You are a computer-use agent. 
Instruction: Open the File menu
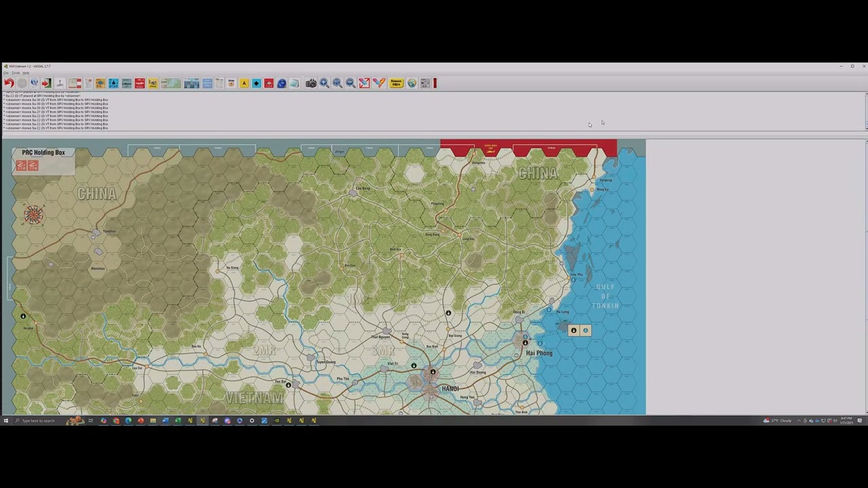(6, 73)
